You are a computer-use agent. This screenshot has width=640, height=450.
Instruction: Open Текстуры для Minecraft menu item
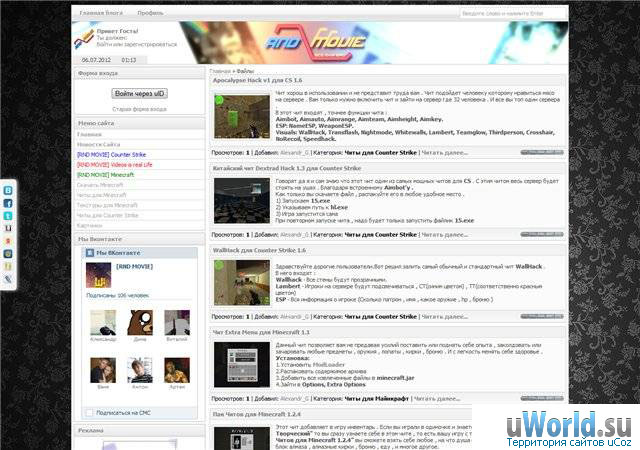[107, 205]
